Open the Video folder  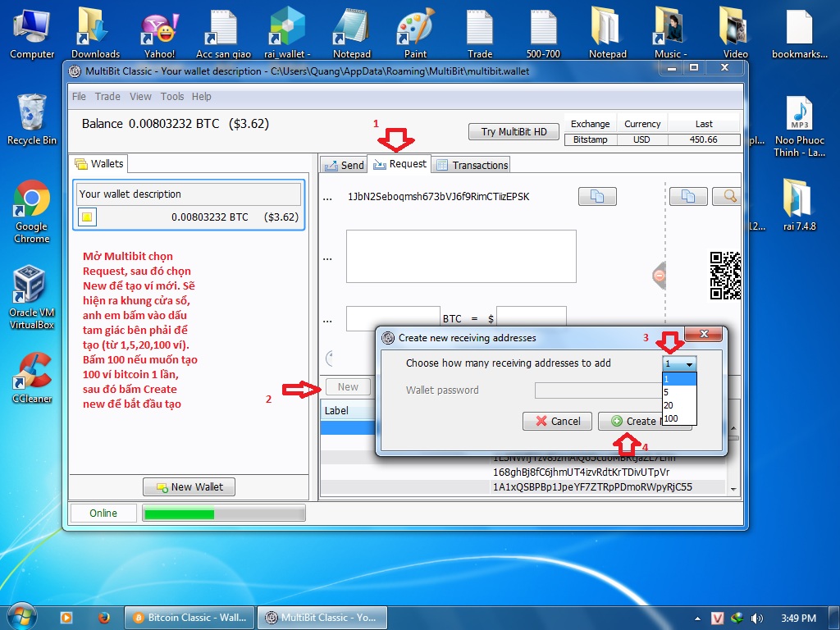(735, 33)
